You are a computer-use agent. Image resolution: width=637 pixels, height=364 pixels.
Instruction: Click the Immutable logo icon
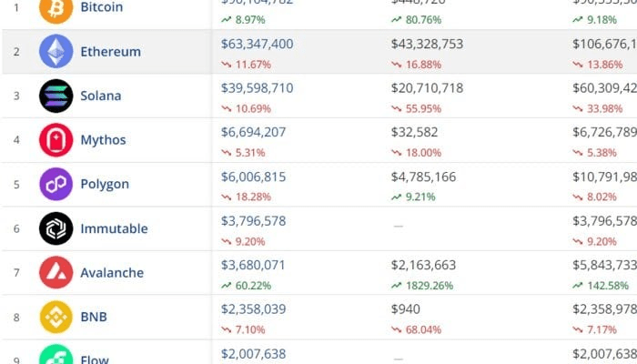pyautogui.click(x=56, y=228)
